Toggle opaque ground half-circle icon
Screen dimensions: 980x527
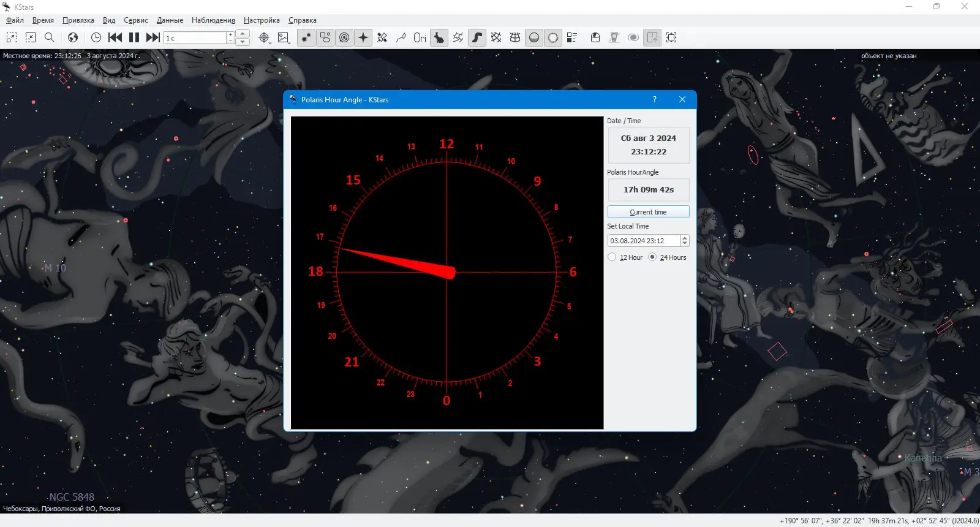534,37
